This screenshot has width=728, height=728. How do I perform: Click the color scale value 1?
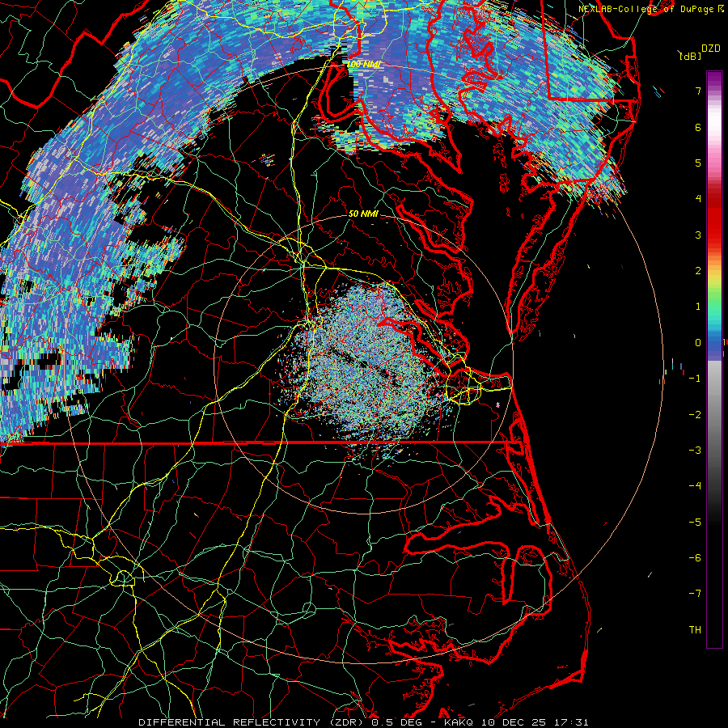pyautogui.click(x=698, y=307)
